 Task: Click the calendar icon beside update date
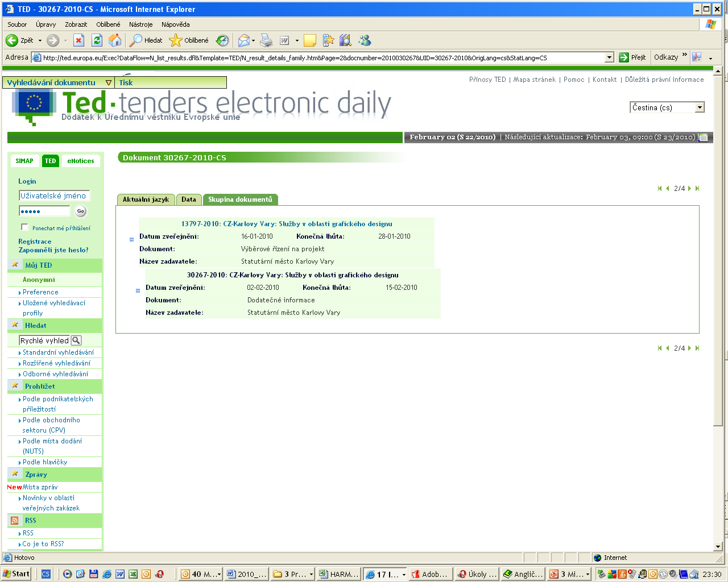click(x=703, y=138)
